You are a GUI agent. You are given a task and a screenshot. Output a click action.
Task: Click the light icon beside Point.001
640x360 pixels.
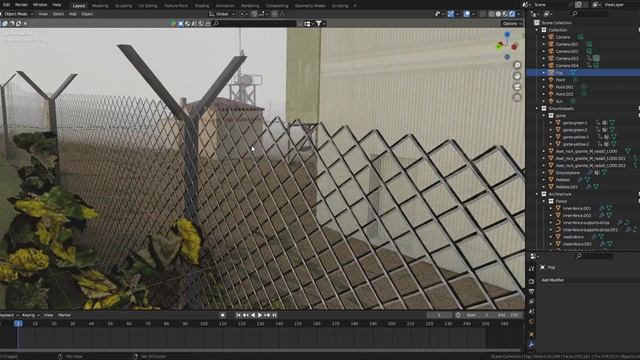point(551,87)
